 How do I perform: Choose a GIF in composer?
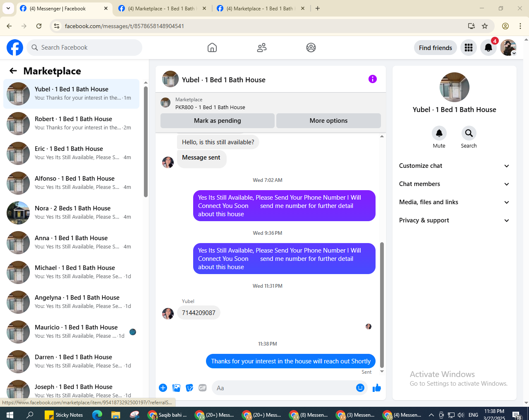(x=203, y=388)
